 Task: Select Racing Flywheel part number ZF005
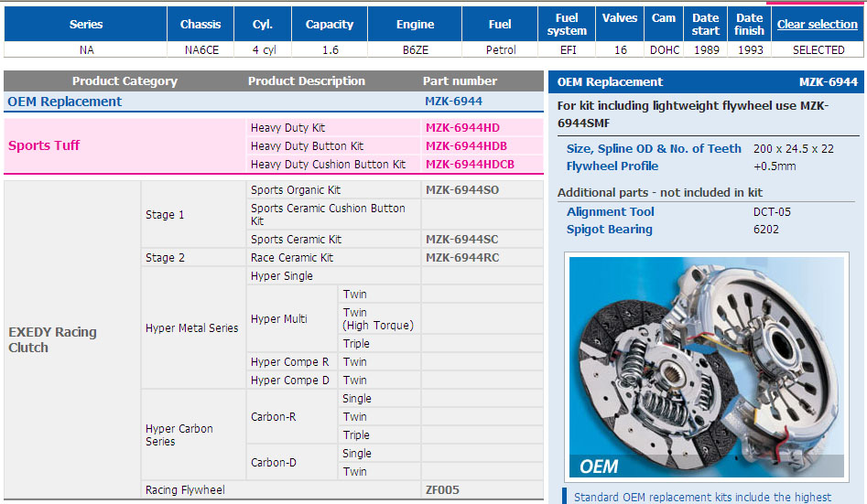442,489
